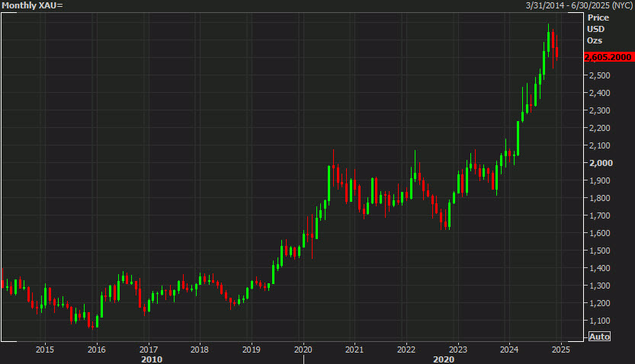Click the 2,500 price axis label
The height and width of the screenshot is (364, 635).
click(x=599, y=75)
